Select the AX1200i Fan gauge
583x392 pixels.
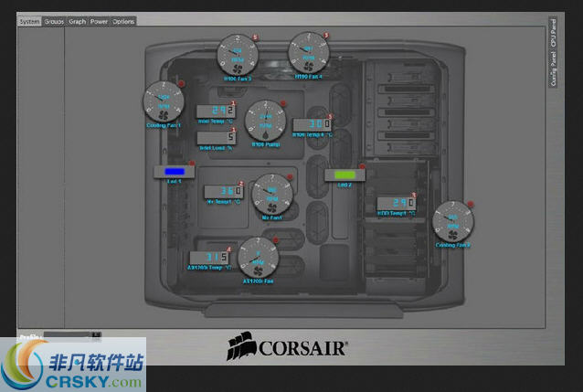tap(258, 258)
